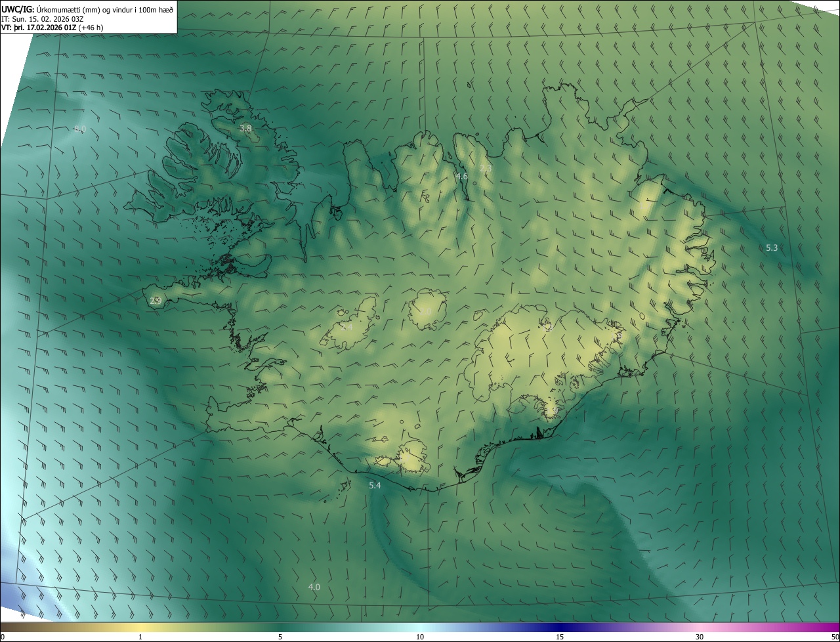Viewport: 840px width, 642px height.
Task: Select the 'VT: þri. 17.02.2026 01Z' valid-time line
Action: click(39, 28)
